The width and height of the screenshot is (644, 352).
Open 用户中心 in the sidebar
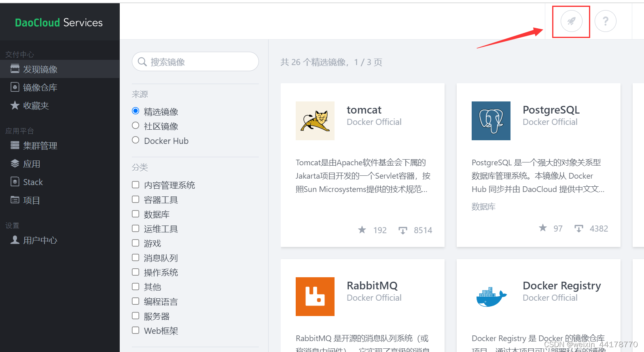pos(60,240)
